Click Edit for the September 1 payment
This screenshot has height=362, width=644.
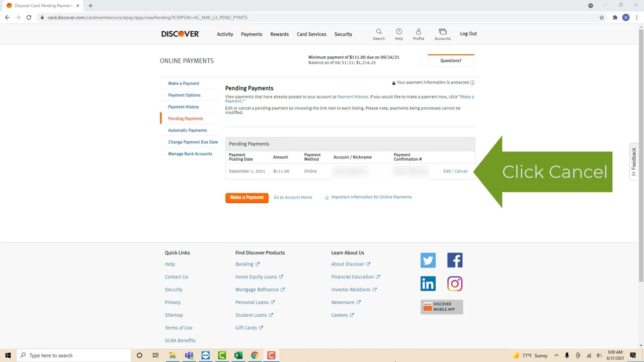[447, 171]
